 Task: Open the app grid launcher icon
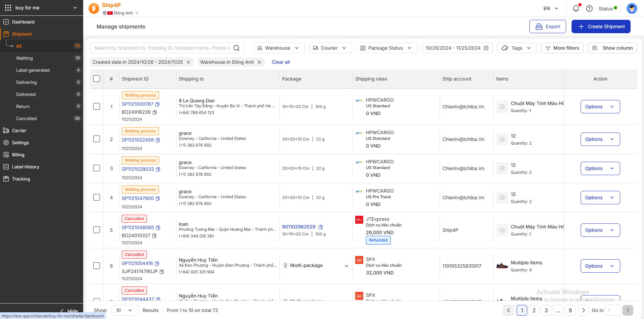click(x=8, y=8)
